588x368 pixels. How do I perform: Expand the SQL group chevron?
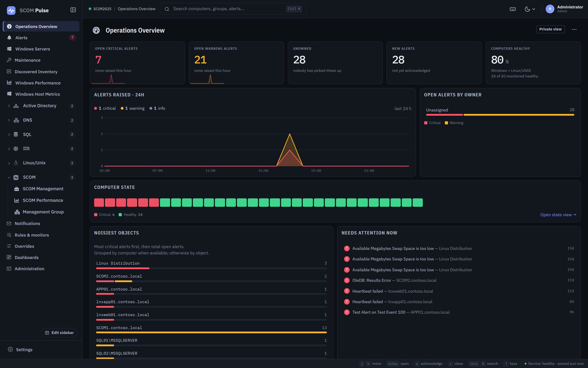[9, 135]
